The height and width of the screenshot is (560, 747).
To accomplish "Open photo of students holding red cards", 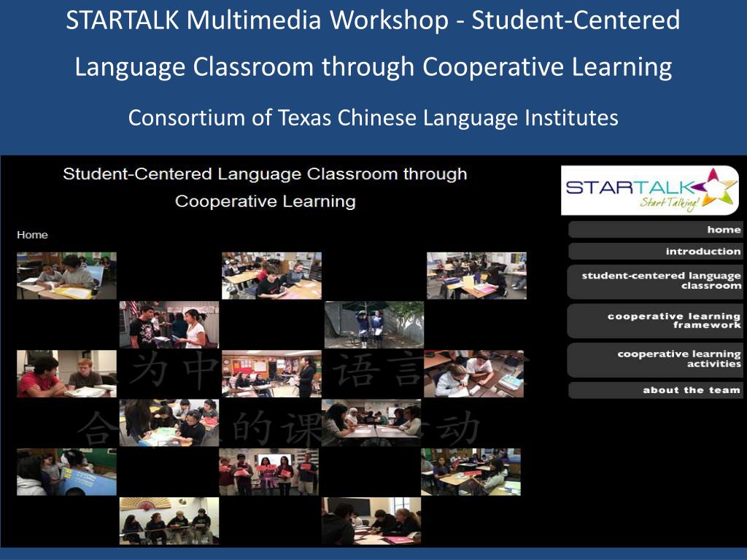I will click(268, 472).
